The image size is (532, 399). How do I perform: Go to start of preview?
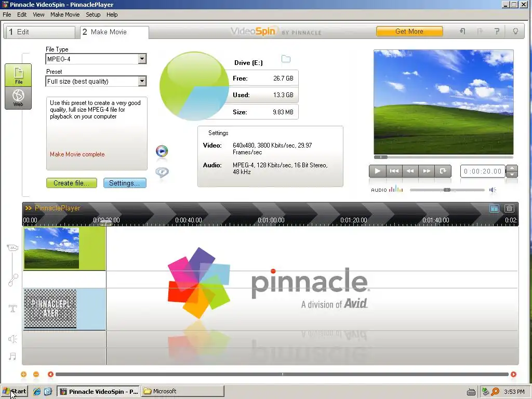(x=394, y=171)
